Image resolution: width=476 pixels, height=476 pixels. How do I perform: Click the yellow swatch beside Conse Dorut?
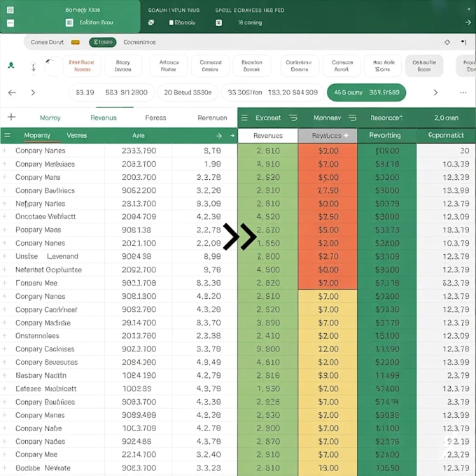[x=76, y=42]
